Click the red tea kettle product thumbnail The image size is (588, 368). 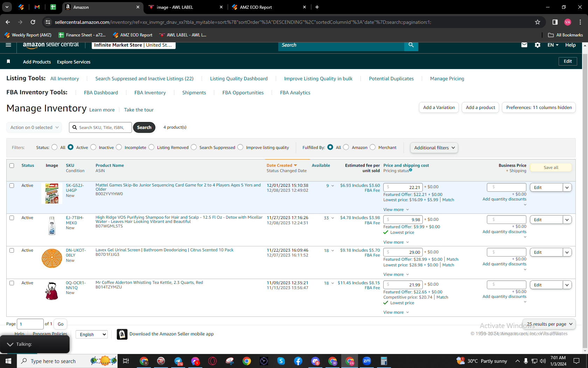[52, 291]
